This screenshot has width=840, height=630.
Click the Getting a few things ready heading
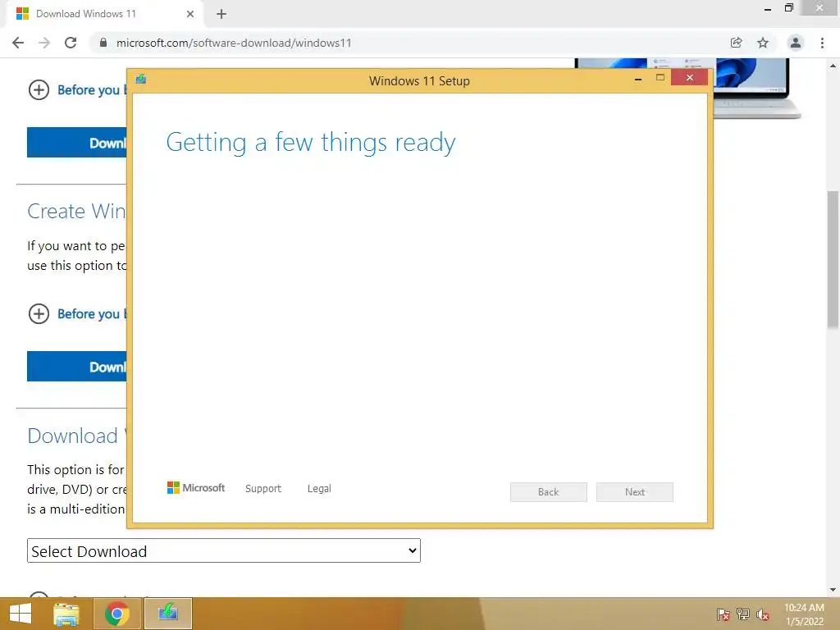click(311, 143)
